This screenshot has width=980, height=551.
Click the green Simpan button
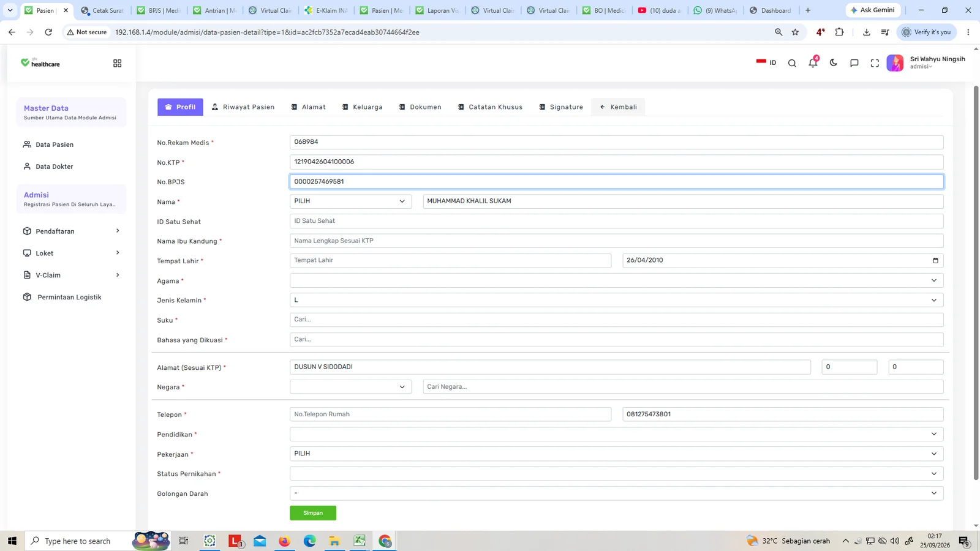point(313,513)
